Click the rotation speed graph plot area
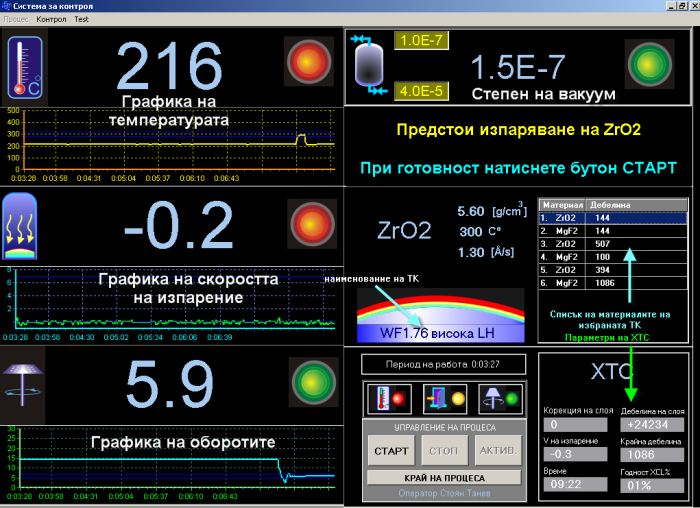 [177, 458]
